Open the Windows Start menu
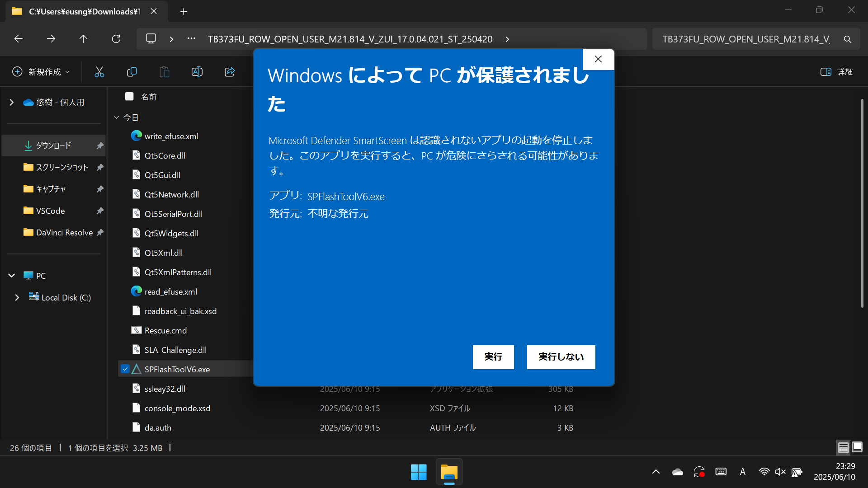The width and height of the screenshot is (868, 488). click(419, 472)
